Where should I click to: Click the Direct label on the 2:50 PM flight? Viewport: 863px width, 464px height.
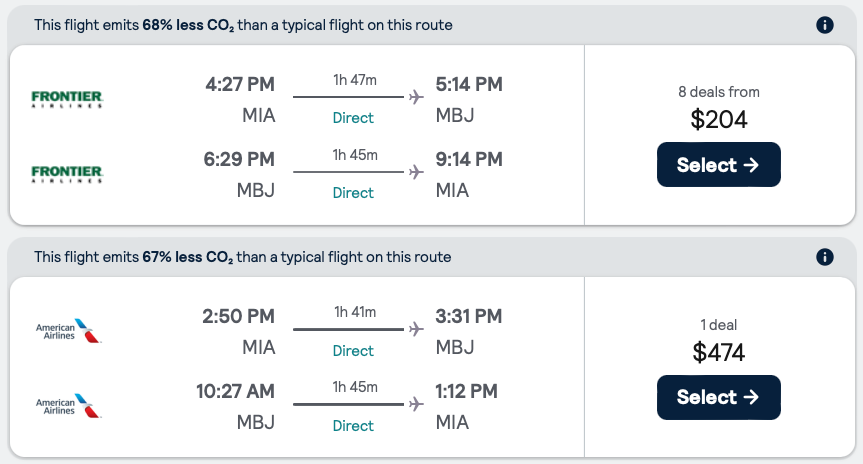click(353, 351)
